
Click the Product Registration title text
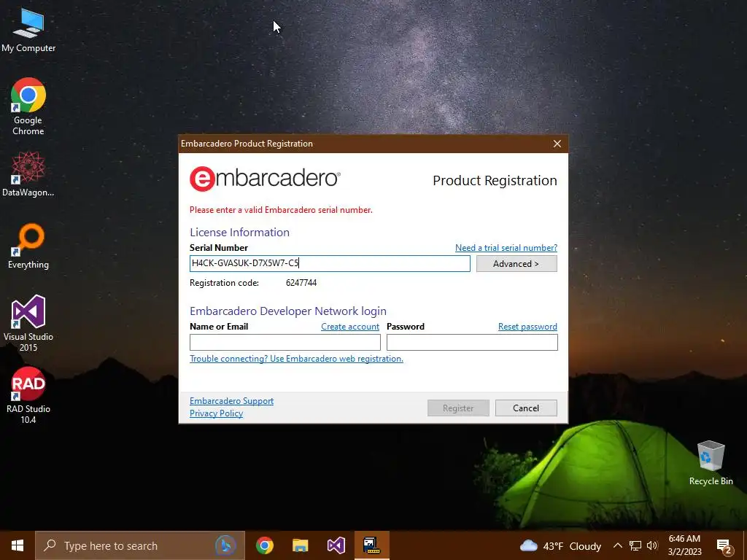495,181
